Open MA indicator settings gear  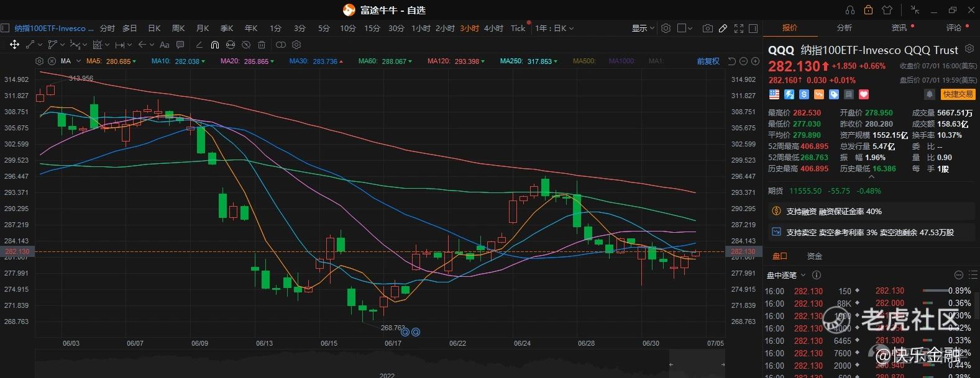(x=39, y=61)
